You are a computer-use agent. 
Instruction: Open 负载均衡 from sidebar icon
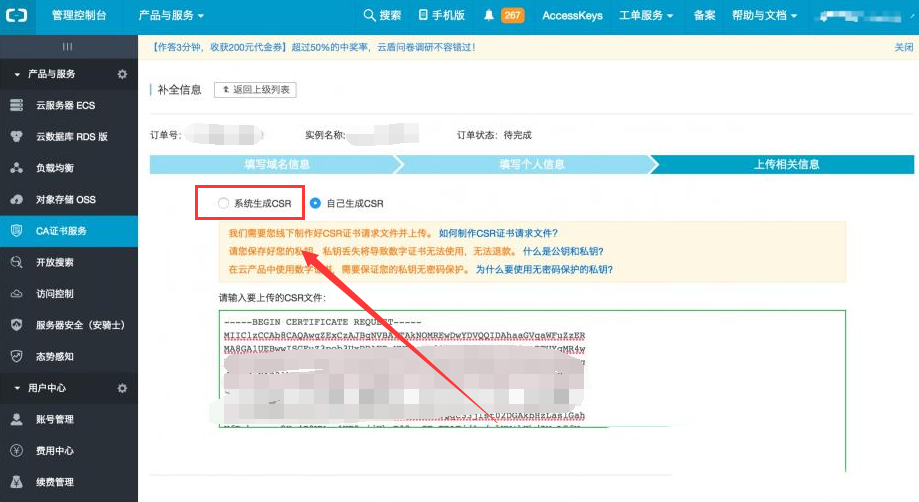(16, 168)
